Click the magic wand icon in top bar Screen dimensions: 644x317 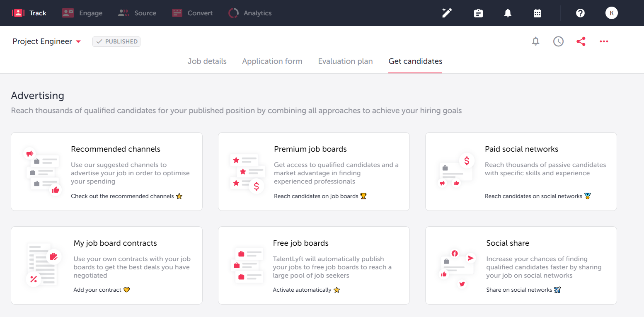[447, 13]
